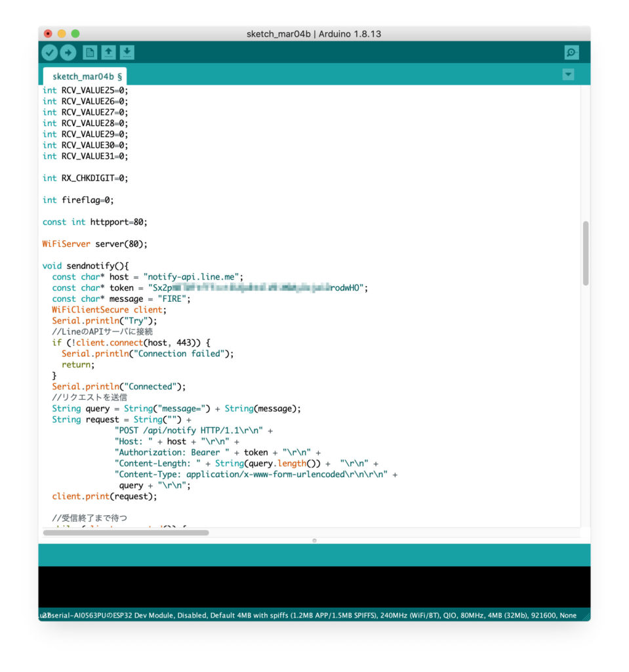
Task: Click the horizontal scrollbar thumb below the code
Action: coord(126,533)
